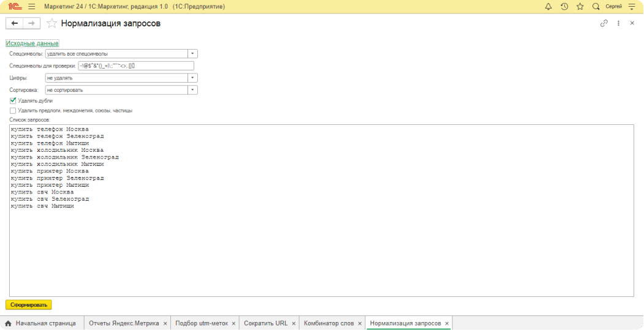This screenshot has height=330, width=644.
Task: Click the back navigation arrow
Action: [15, 23]
